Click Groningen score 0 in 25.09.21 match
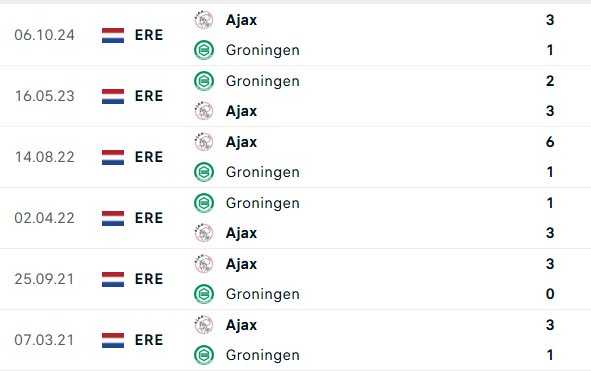This screenshot has height=371, width=591. click(550, 294)
